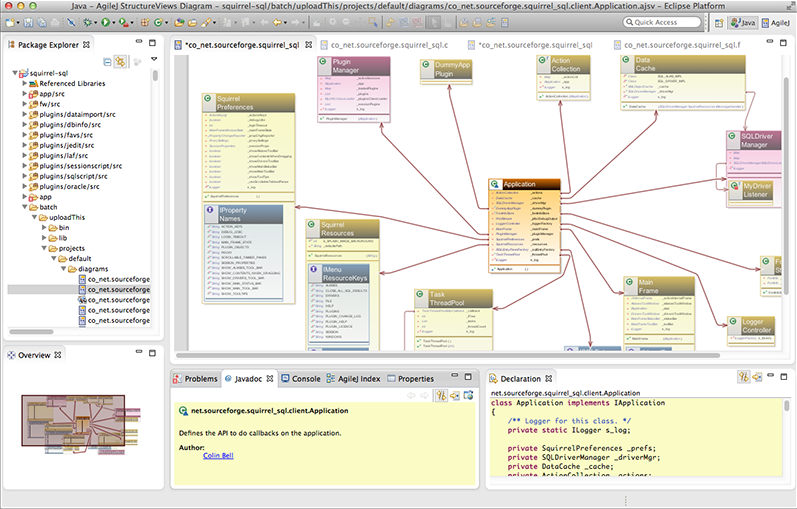This screenshot has width=797, height=509.
Task: Click the last icon in the Javadoc toolbar
Action: click(x=468, y=395)
